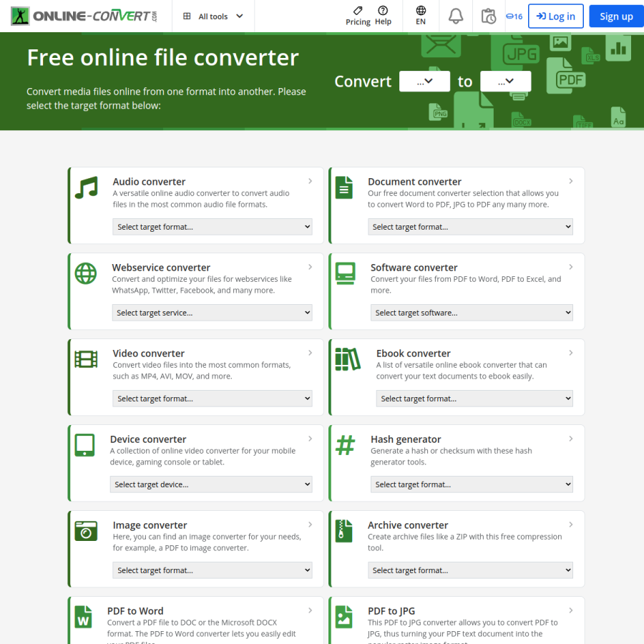Select target format for Hash generator
This screenshot has height=644, width=644.
pyautogui.click(x=472, y=484)
